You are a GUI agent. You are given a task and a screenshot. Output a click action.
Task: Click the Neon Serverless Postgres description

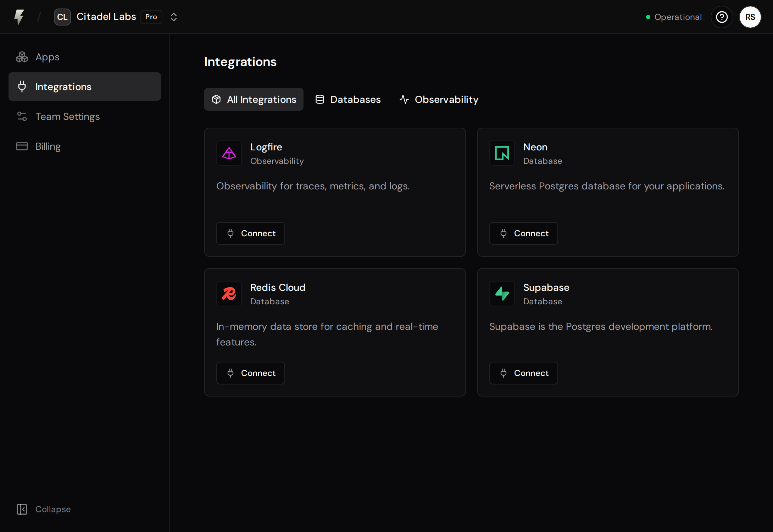click(x=607, y=186)
